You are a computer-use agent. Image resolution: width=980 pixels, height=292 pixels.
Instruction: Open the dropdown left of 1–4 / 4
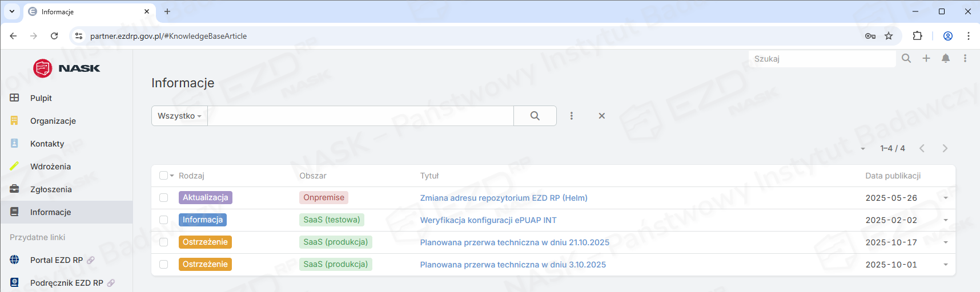point(863,149)
